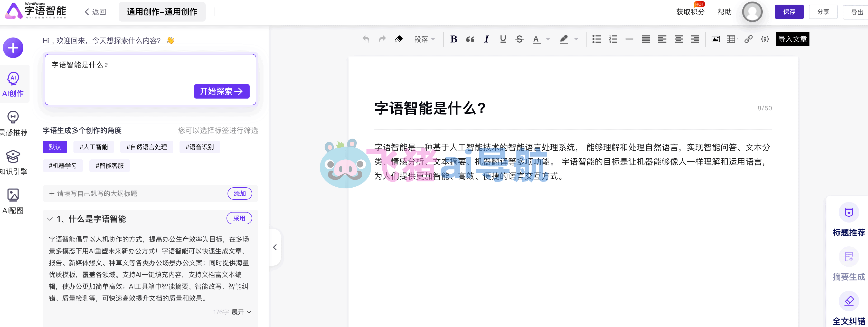Open the highlight color dropdown arrow
This screenshot has height=327, width=868.
tap(576, 40)
